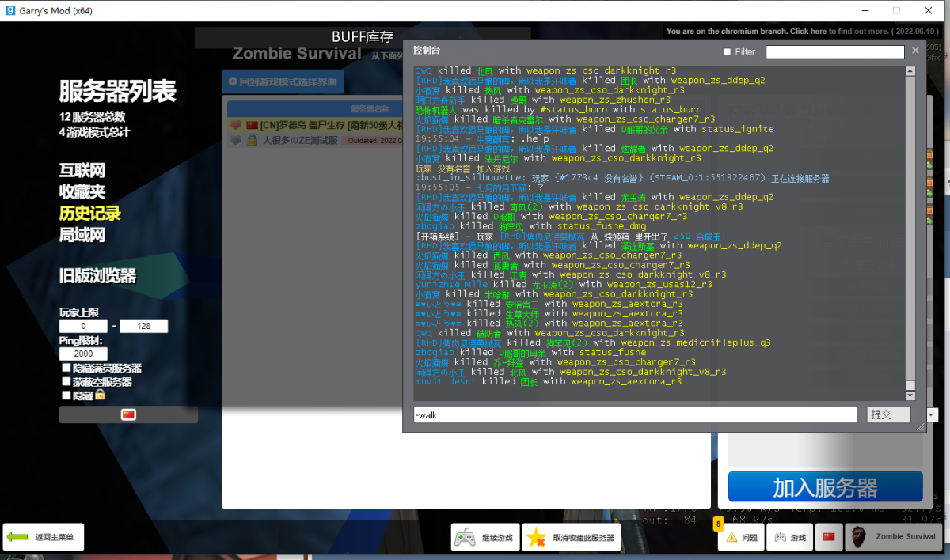This screenshot has height=560, width=950.
Task: Click the console vertical scrollbar thumb
Action: [x=910, y=385]
